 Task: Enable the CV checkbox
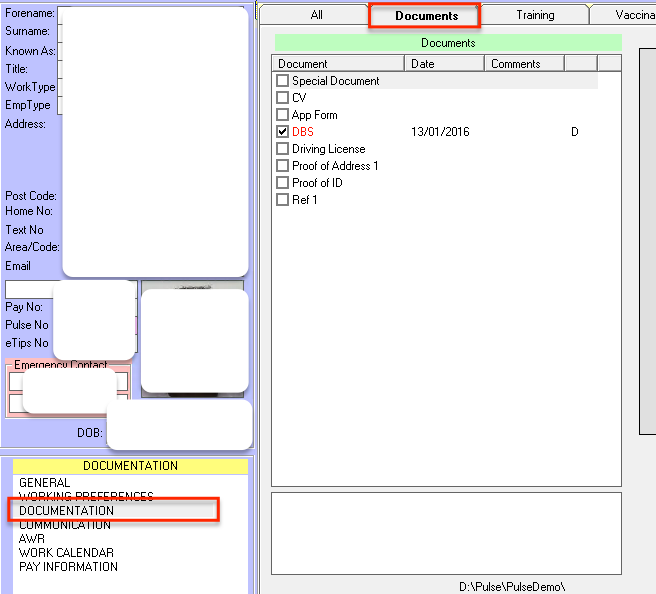tap(283, 98)
